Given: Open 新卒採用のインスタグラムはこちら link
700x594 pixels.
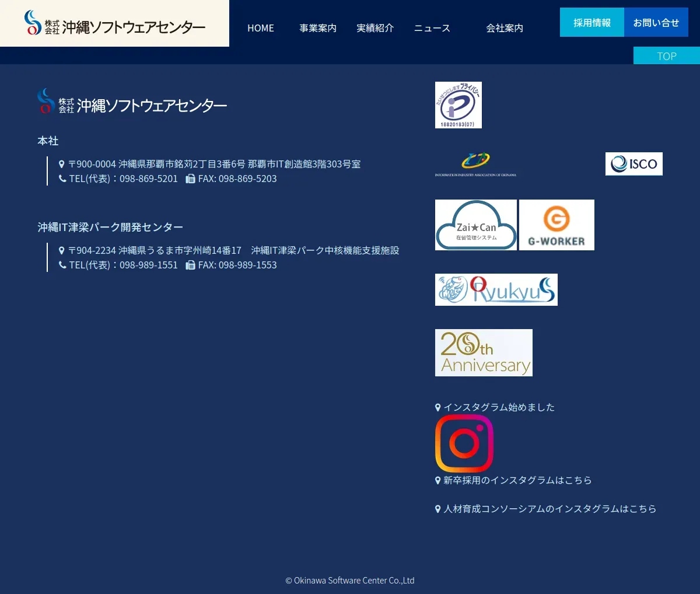Looking at the screenshot, I should point(517,480).
